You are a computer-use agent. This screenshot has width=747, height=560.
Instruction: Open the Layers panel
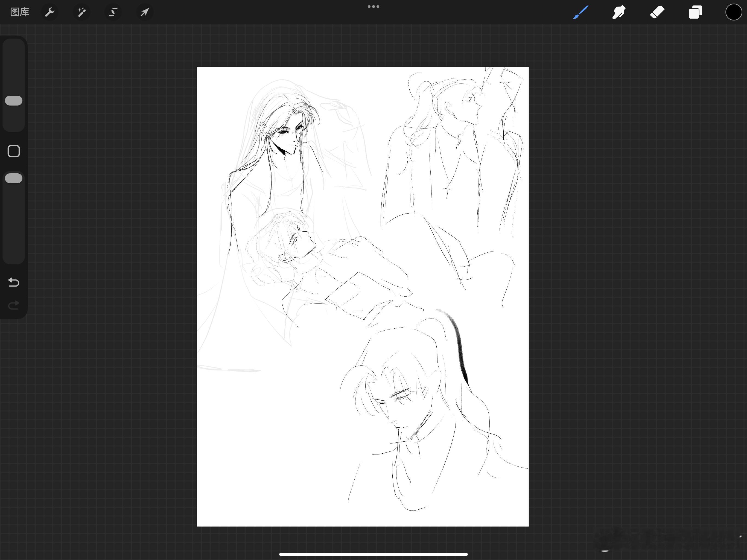[x=695, y=12]
